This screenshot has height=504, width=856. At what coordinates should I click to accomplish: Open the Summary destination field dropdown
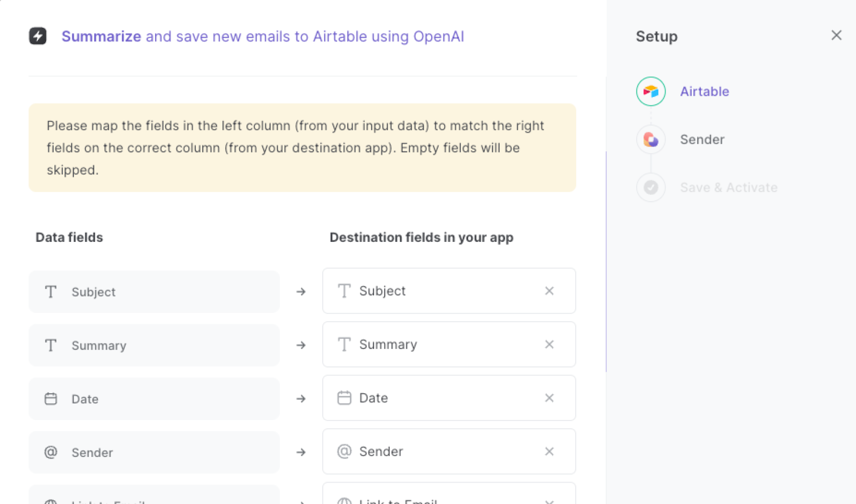(x=449, y=345)
